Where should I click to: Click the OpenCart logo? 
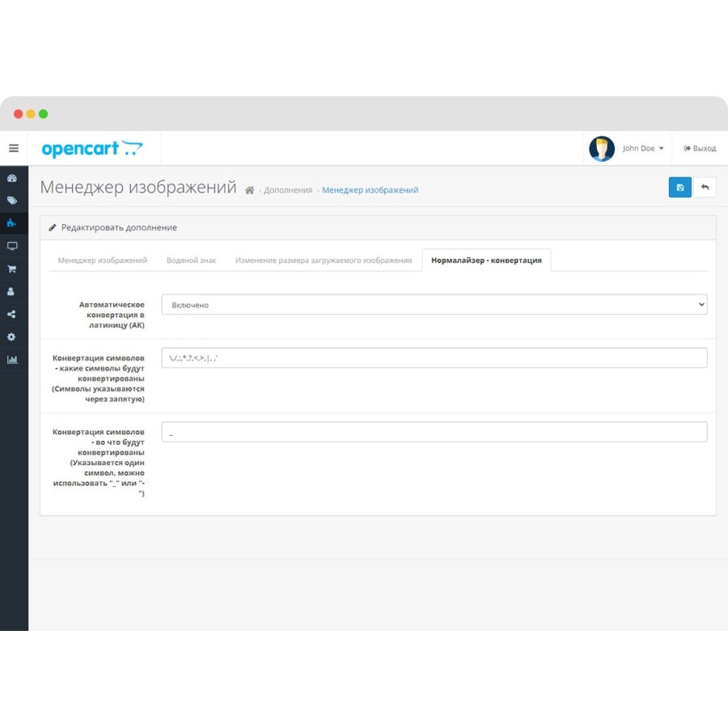92,149
